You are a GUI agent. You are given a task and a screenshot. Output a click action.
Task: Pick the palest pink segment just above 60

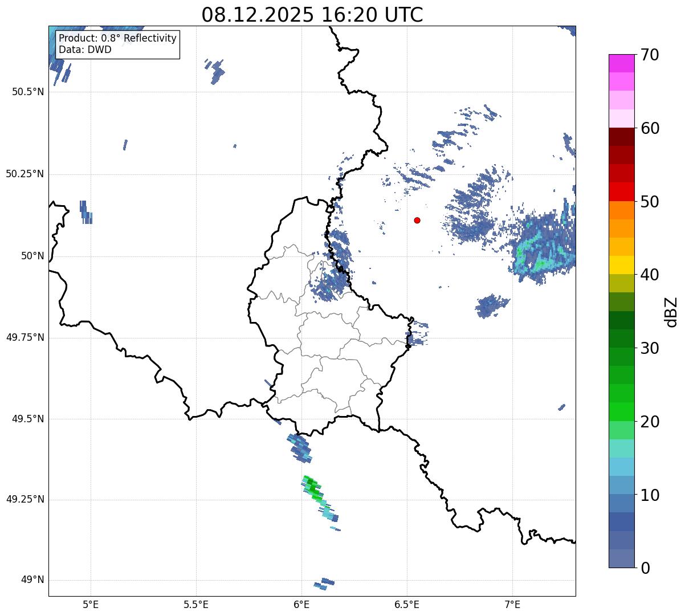click(x=621, y=119)
